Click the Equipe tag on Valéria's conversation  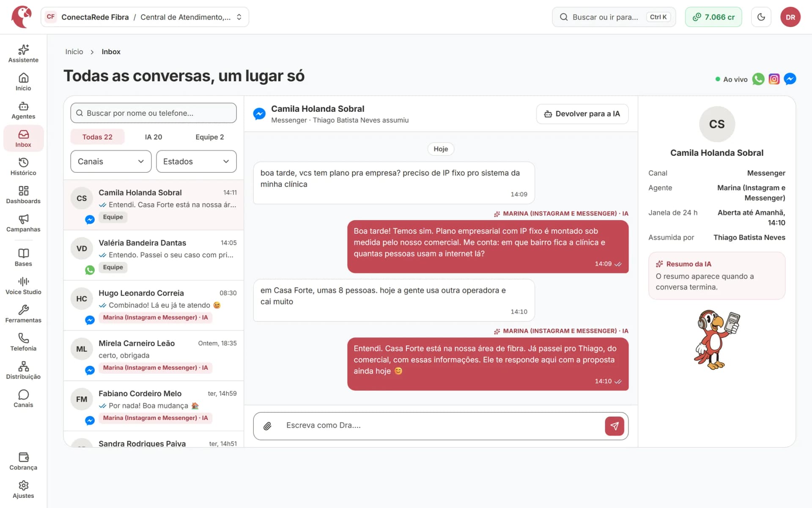113,267
